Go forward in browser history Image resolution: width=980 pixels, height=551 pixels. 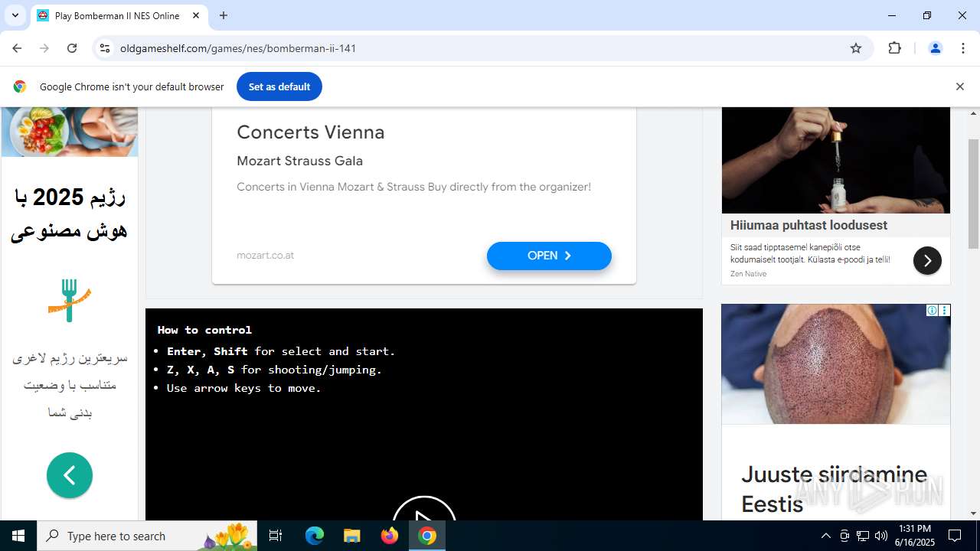44,48
